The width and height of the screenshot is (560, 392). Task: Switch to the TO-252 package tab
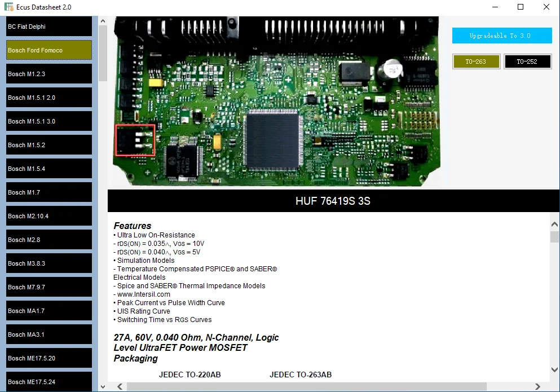coord(527,61)
